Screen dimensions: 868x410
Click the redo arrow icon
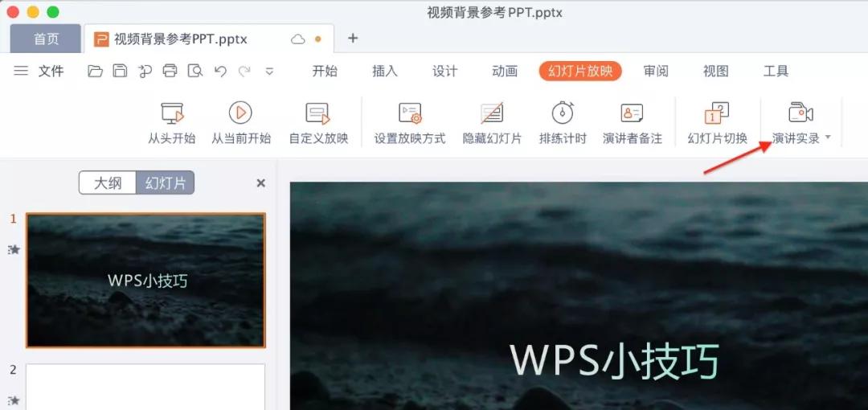point(244,71)
